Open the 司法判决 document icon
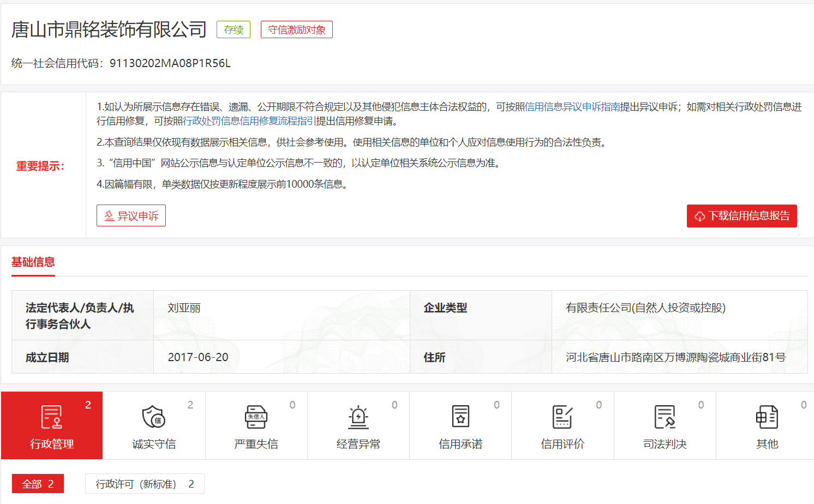The height and width of the screenshot is (504, 814). coord(665,417)
